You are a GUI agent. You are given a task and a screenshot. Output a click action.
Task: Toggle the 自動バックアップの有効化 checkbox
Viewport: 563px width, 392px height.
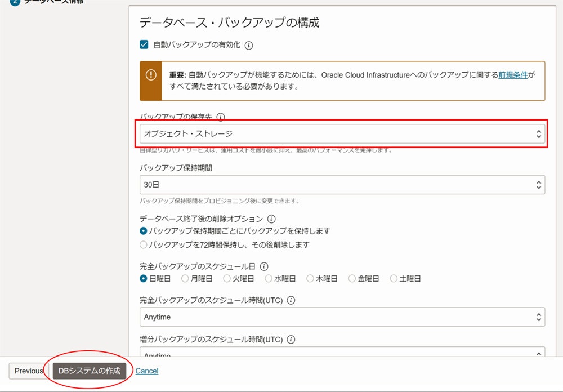144,44
